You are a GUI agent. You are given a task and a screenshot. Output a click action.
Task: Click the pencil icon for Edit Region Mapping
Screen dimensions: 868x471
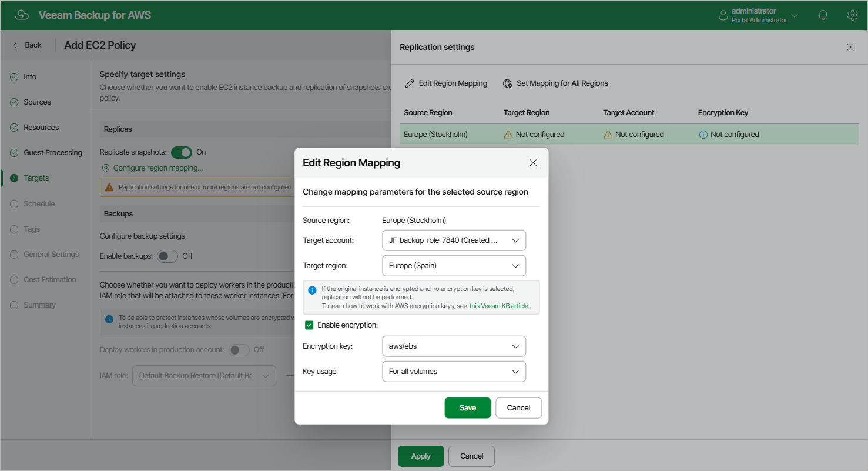tap(410, 83)
